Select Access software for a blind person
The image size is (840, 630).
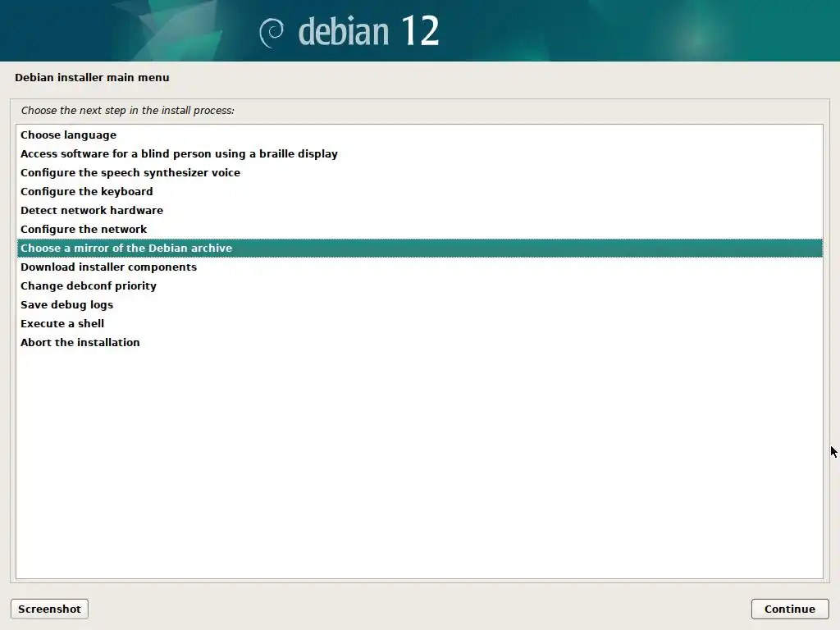coord(419,153)
